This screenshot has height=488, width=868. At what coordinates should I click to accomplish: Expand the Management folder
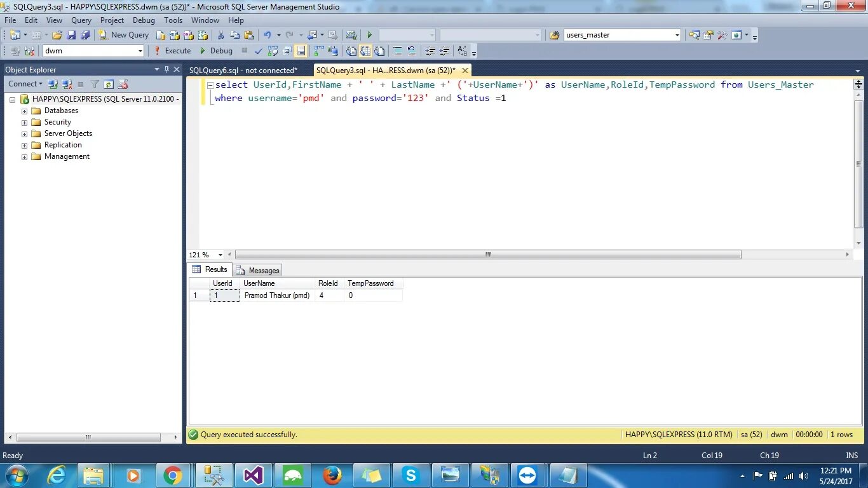click(x=25, y=156)
